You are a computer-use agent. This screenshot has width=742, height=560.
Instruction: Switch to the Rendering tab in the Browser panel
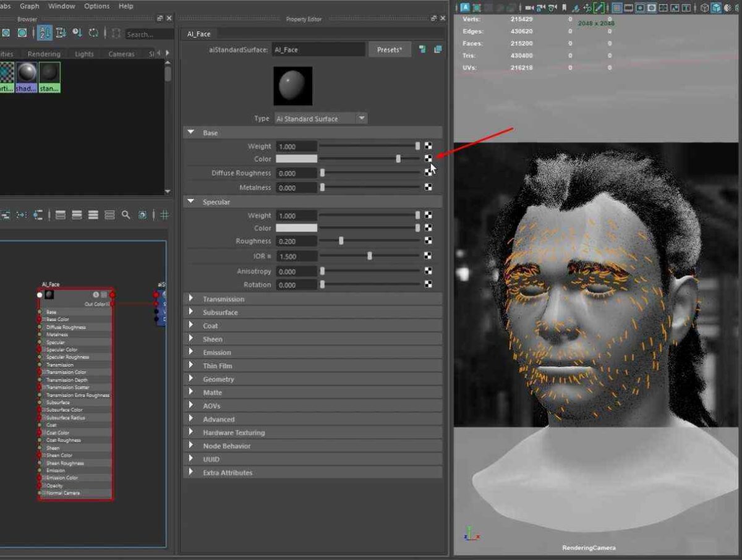[43, 54]
